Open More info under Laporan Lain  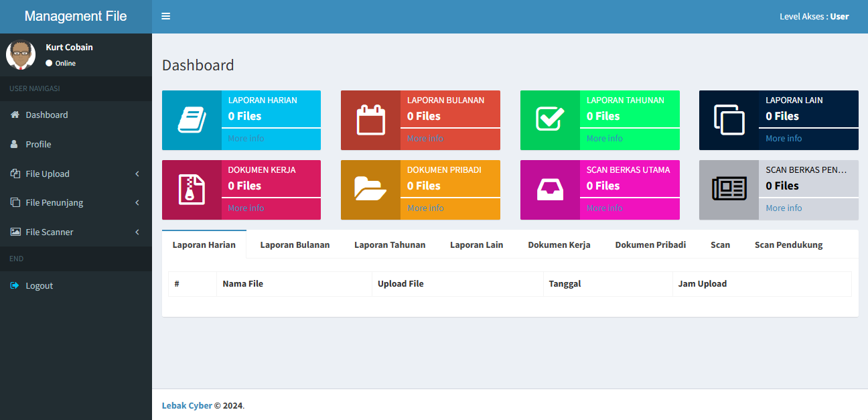point(784,139)
